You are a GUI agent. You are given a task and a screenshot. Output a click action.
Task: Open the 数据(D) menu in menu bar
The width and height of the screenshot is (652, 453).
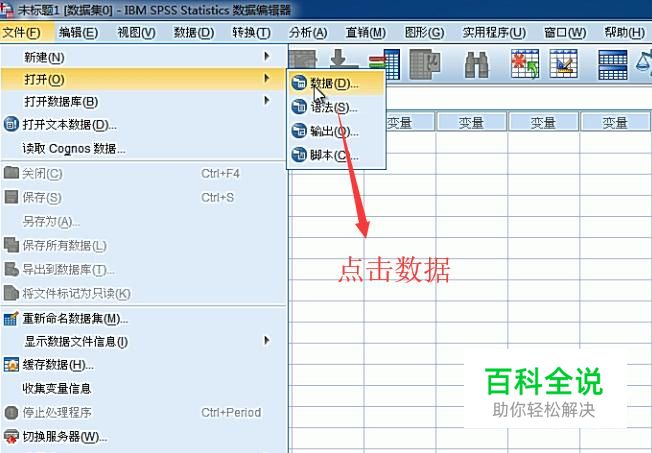(194, 32)
